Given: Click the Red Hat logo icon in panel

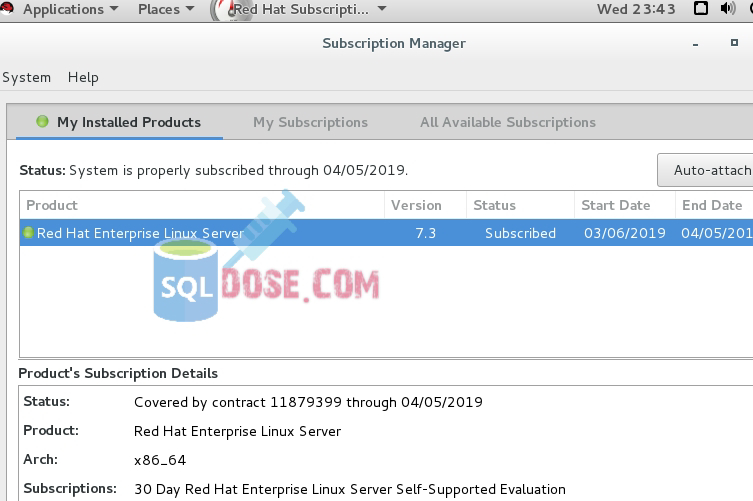Looking at the screenshot, I should pyautogui.click(x=6, y=8).
